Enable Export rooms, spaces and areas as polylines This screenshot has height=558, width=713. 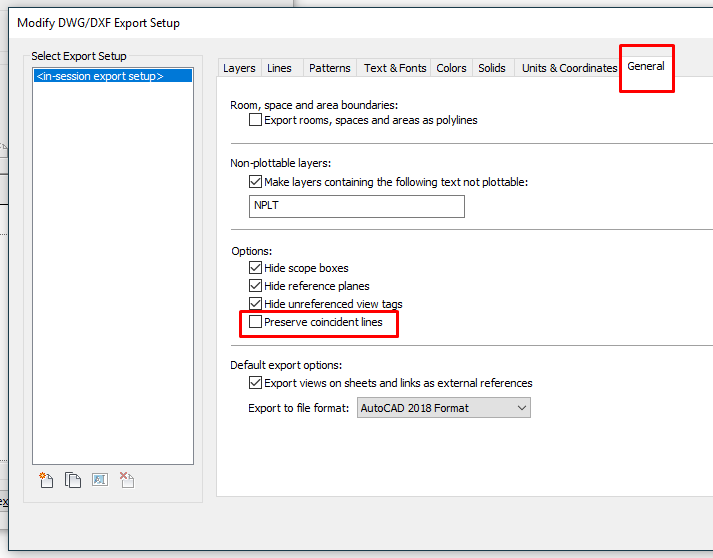click(x=255, y=120)
